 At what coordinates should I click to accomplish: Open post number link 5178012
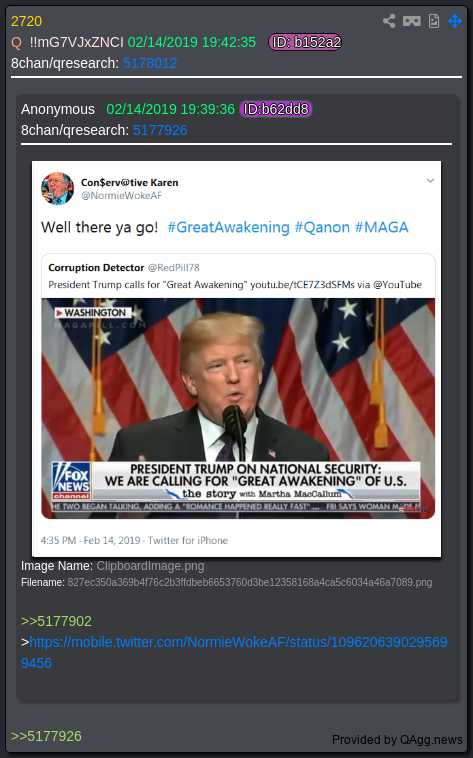click(149, 63)
